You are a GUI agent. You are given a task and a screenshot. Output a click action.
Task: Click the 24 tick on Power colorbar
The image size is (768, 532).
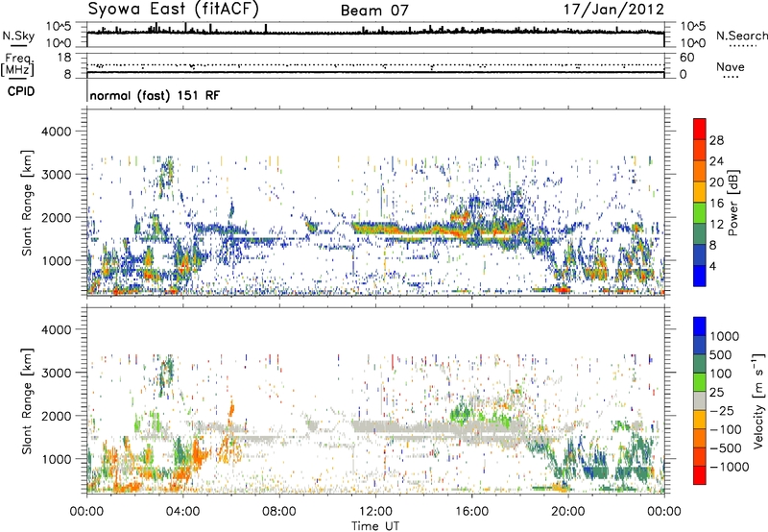(x=716, y=161)
